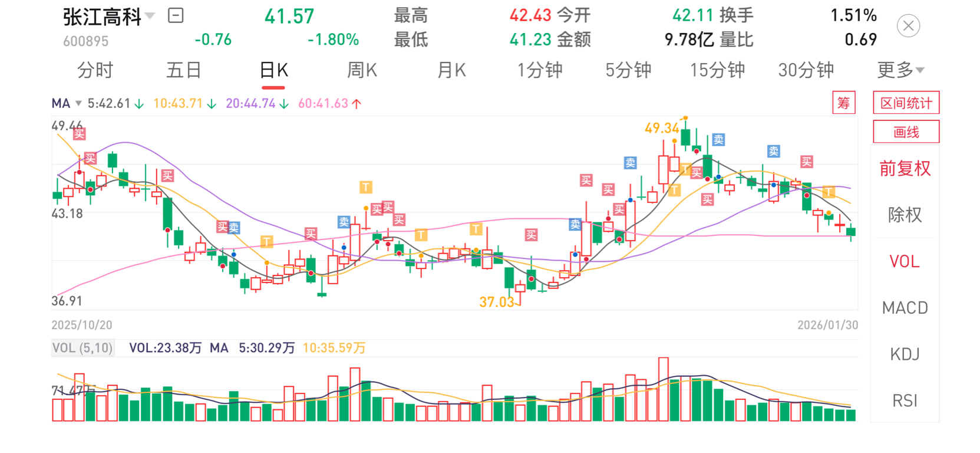The width and height of the screenshot is (980, 453).
Task: Switch to the 五日 tab
Action: point(184,70)
